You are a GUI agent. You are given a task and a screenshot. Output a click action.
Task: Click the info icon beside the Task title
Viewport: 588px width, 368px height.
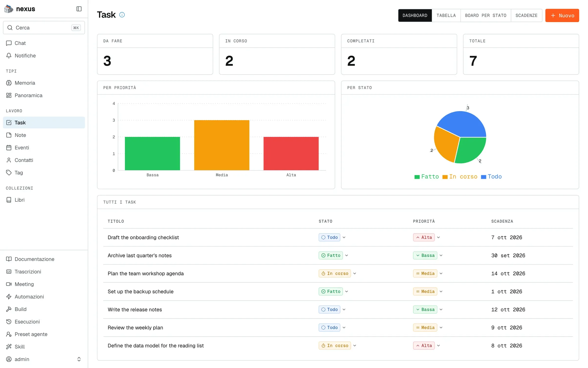pos(122,15)
